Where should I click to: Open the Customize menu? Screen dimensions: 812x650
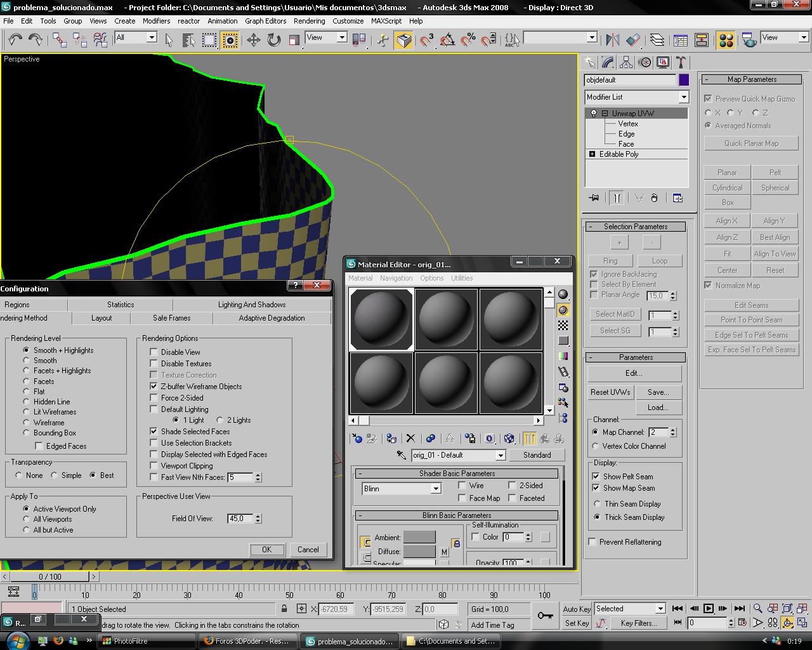click(348, 21)
